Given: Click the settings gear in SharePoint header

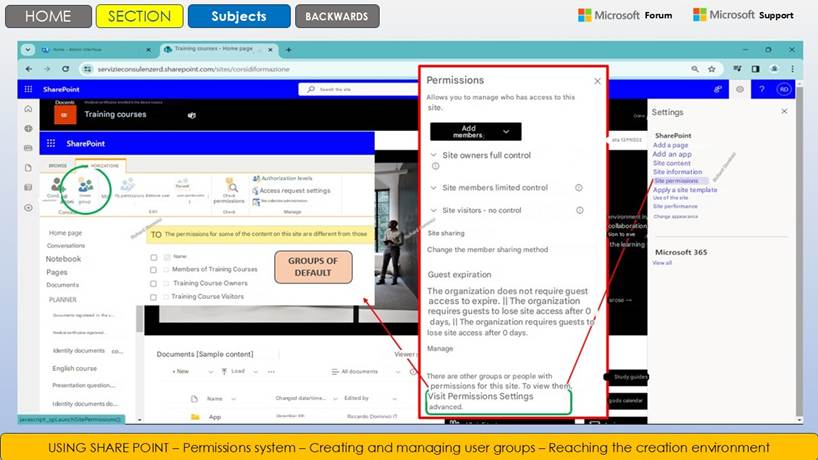Looking at the screenshot, I should pos(740,89).
